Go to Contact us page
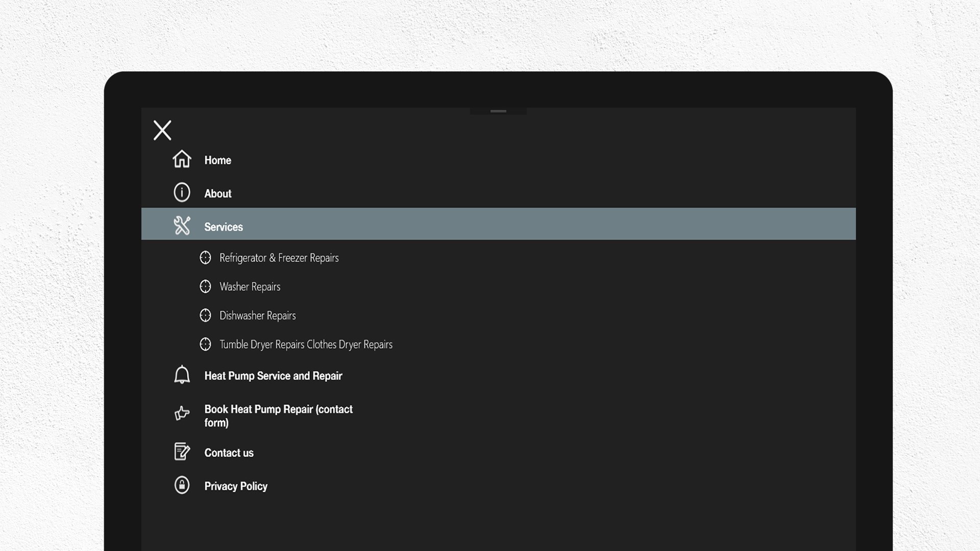The image size is (980, 551). 229,453
